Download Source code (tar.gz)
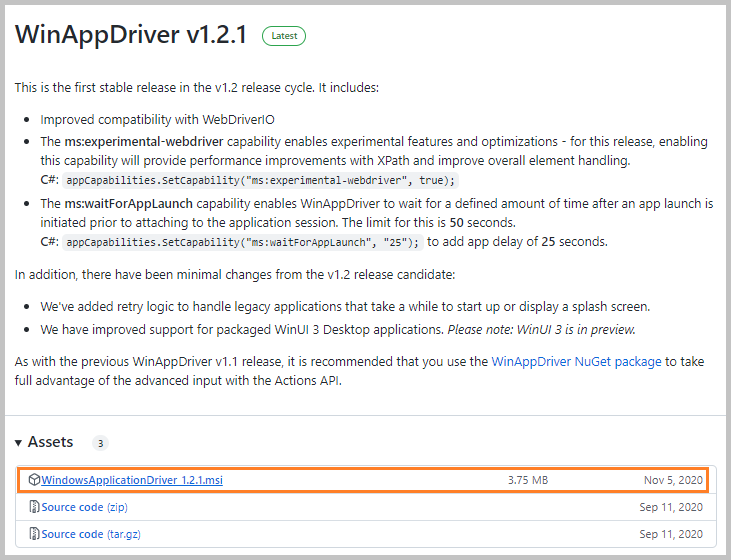731x560 pixels. coord(91,534)
